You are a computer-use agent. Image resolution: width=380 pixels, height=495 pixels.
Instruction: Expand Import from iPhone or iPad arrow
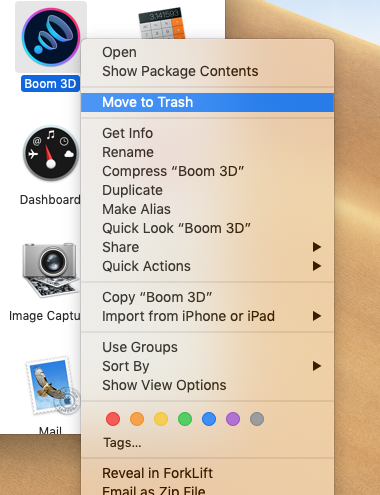pos(317,316)
